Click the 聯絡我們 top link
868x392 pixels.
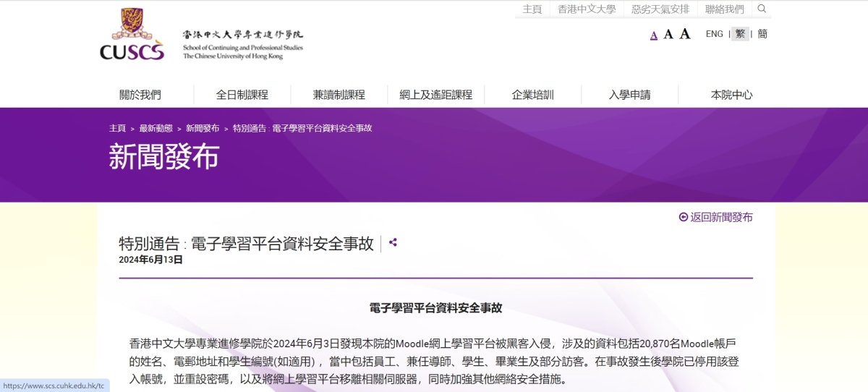pyautogui.click(x=724, y=9)
